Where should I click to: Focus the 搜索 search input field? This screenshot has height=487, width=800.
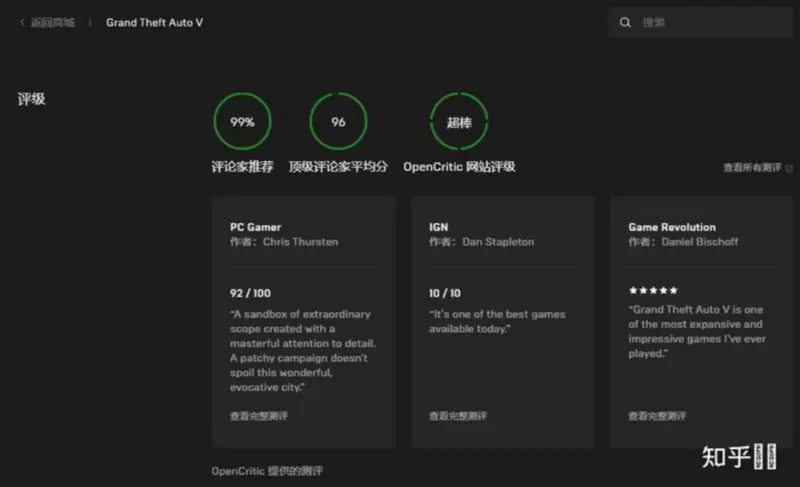click(x=700, y=22)
